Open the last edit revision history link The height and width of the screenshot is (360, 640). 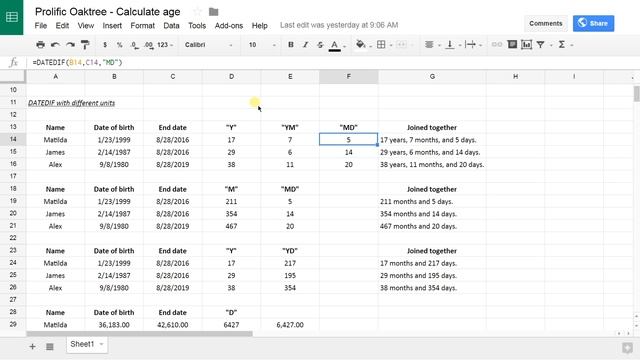[x=339, y=25]
